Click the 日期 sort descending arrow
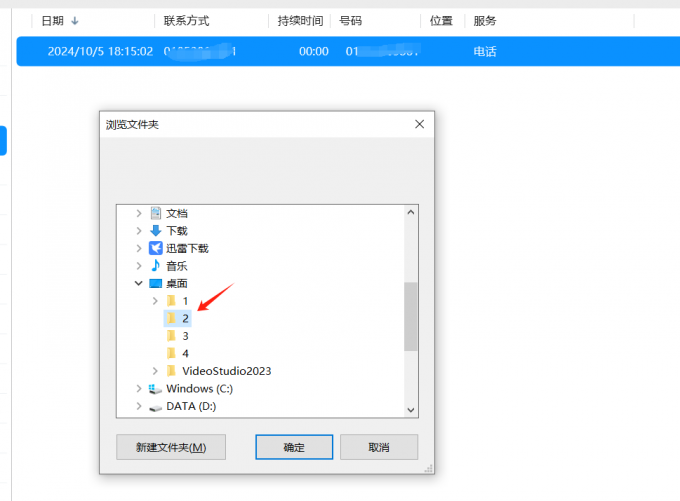 pos(75,20)
